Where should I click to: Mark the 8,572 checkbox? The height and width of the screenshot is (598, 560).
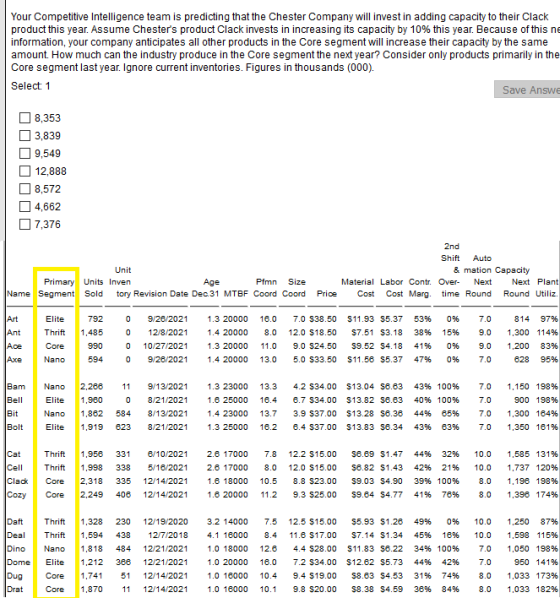tap(25, 189)
